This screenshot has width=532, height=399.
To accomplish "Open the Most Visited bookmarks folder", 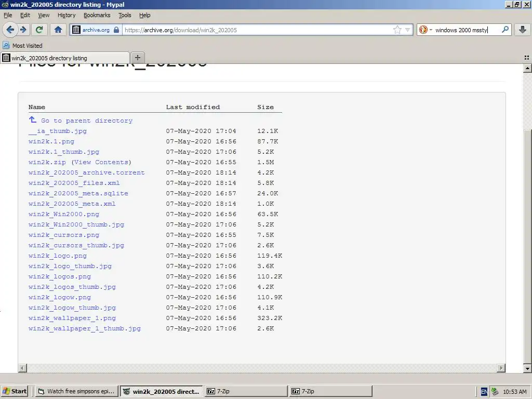I will click(22, 46).
